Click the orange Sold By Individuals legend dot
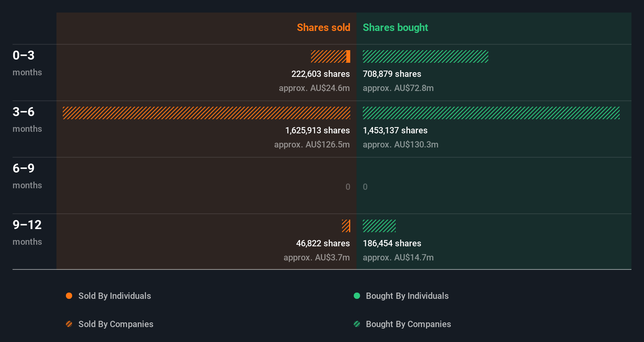The image size is (644, 342). [69, 296]
